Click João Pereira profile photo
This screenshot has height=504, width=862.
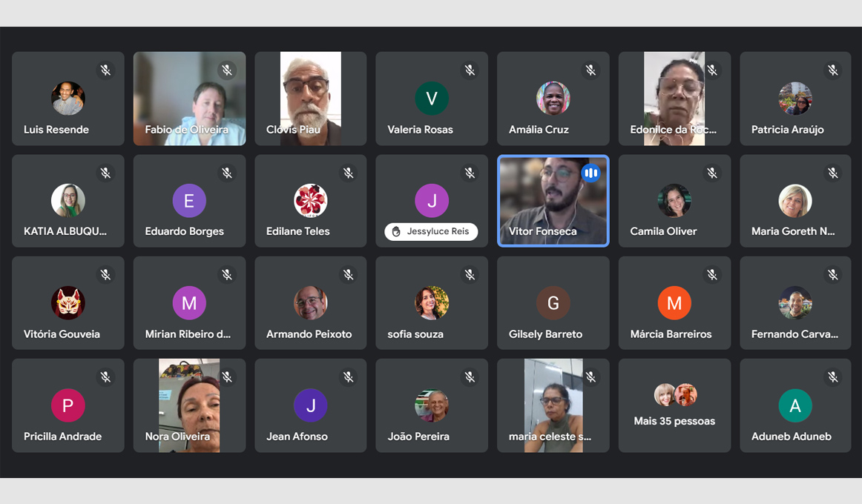tap(432, 405)
